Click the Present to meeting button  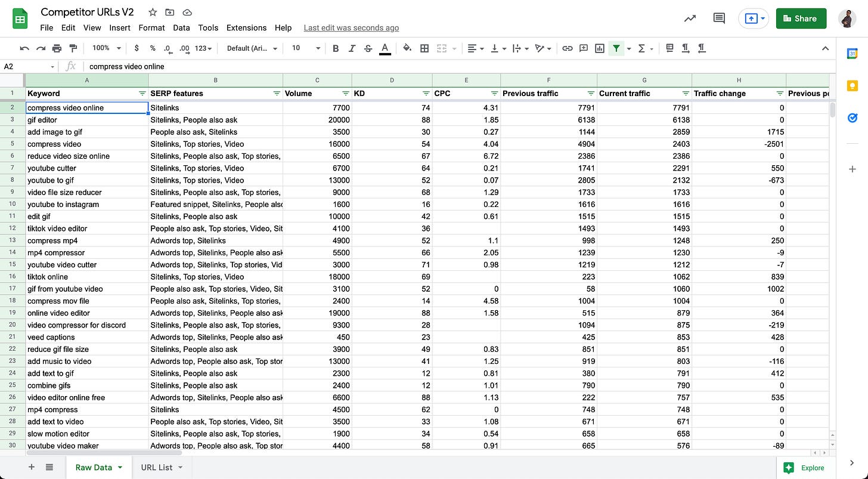click(x=754, y=18)
